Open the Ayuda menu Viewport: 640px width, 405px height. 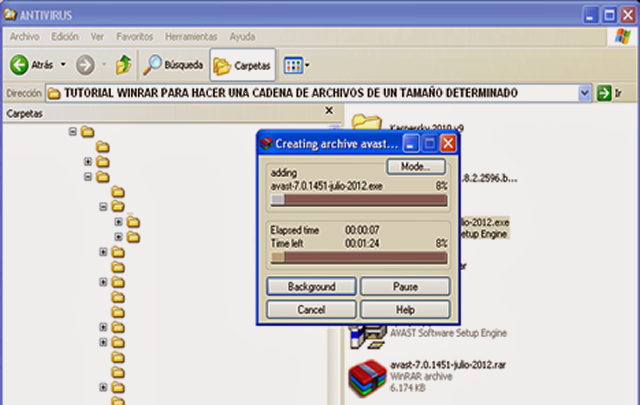pyautogui.click(x=242, y=37)
